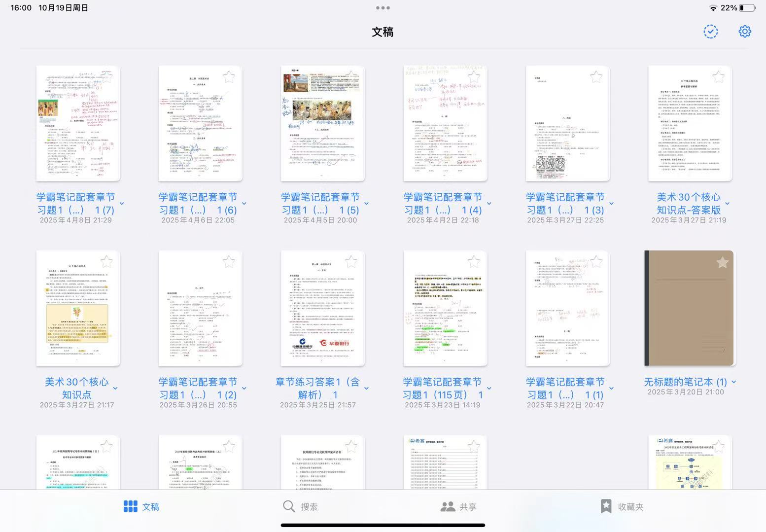The image size is (766, 532).
Task: Toggle favorite star on 无标题的笔记本 (1)
Action: [722, 262]
